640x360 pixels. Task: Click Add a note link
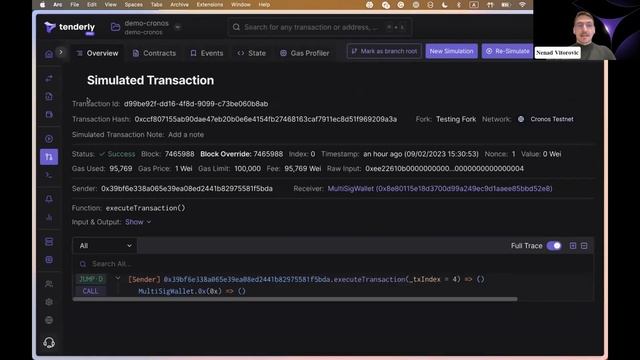186,135
